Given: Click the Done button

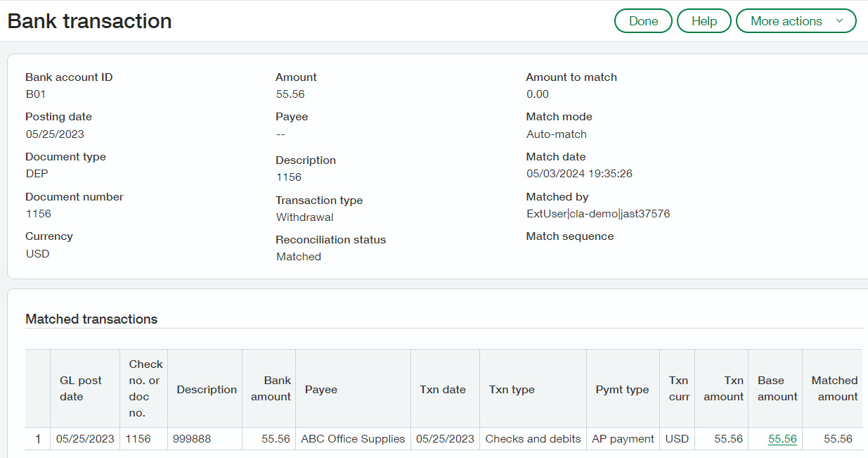Looking at the screenshot, I should coord(643,21).
